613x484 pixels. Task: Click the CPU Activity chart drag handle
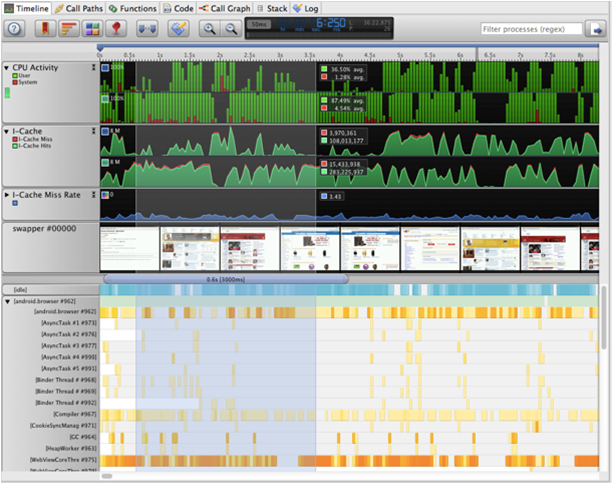pyautogui.click(x=93, y=68)
